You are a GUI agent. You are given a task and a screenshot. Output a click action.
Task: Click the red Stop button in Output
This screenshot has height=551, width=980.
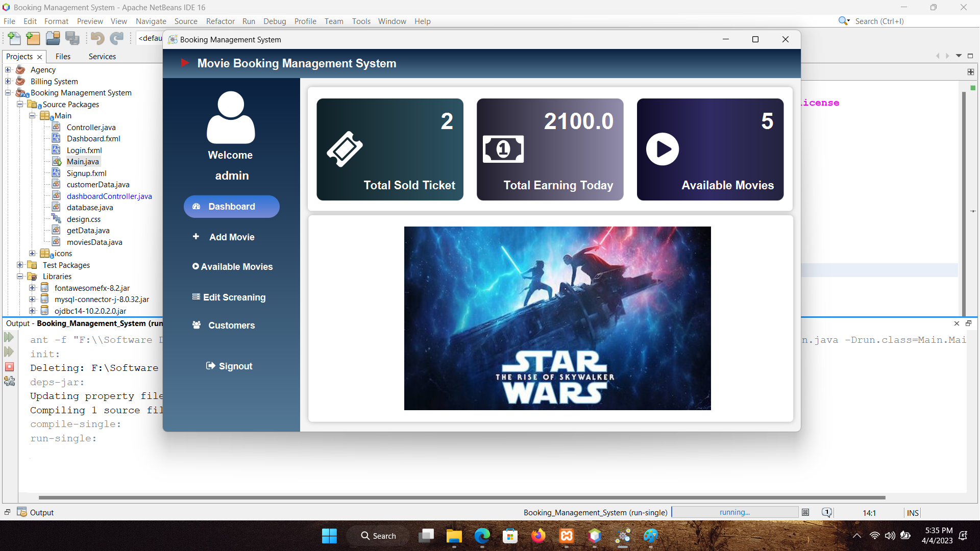[9, 367]
